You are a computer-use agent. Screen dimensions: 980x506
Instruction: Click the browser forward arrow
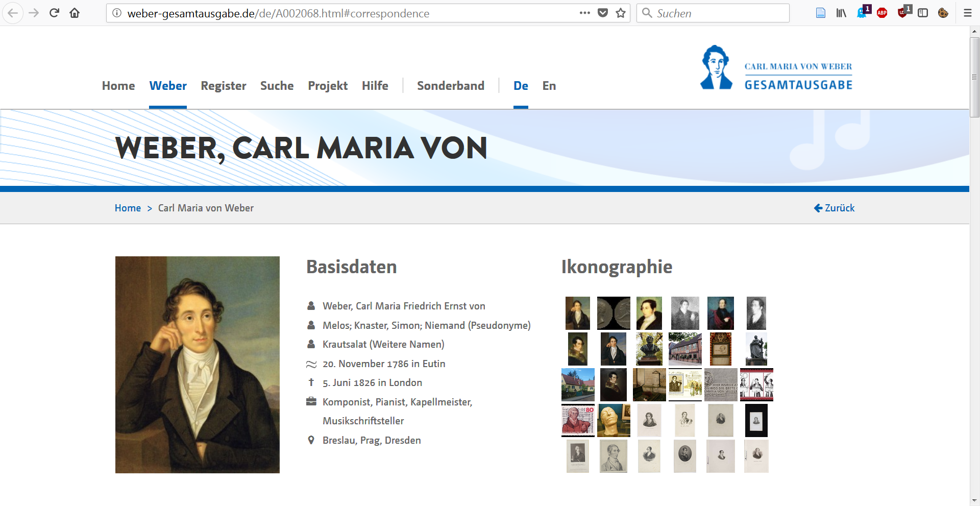point(34,13)
